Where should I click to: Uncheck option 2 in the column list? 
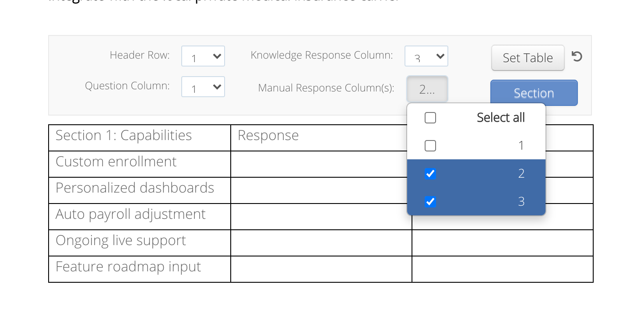pos(430,173)
